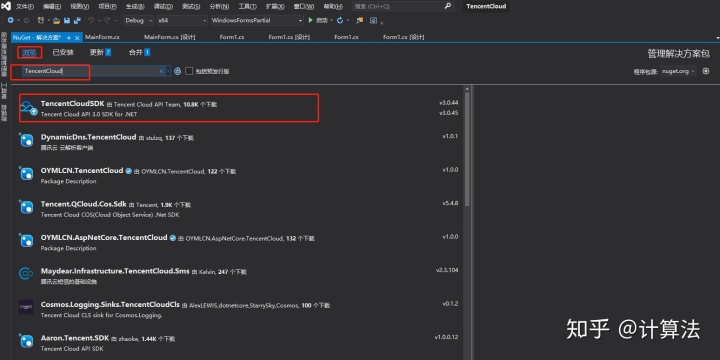This screenshot has height=360, width=720.
Task: Clear the TencentCloud search text with X
Action: (x=161, y=71)
